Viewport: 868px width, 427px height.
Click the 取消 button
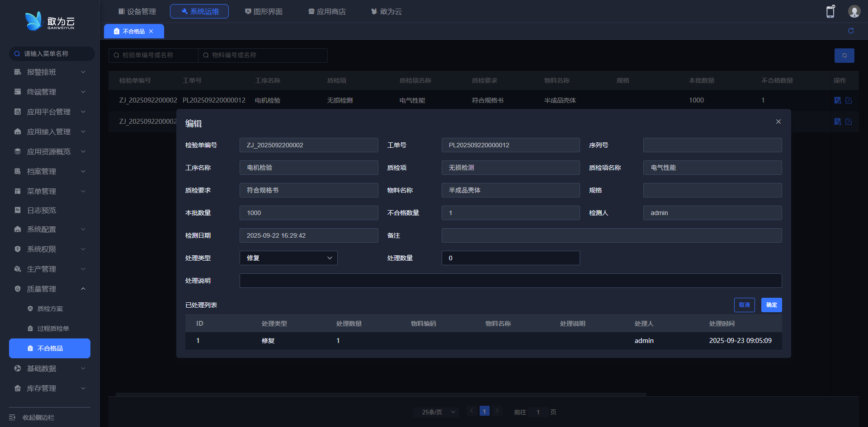click(x=744, y=305)
